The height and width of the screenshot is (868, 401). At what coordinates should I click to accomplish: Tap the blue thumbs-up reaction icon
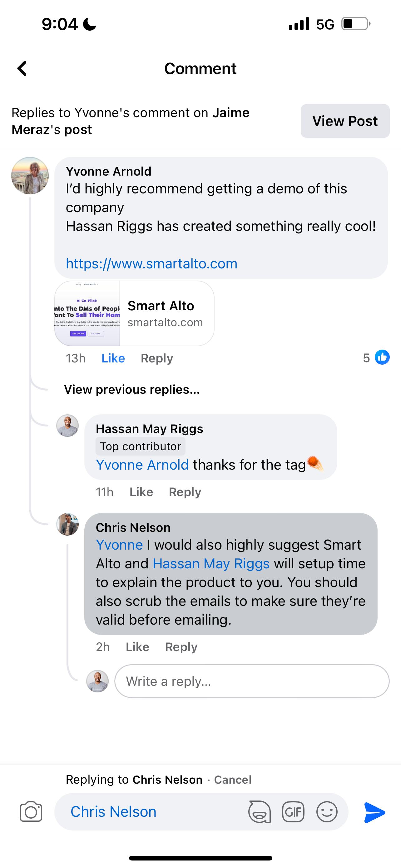pos(382,357)
